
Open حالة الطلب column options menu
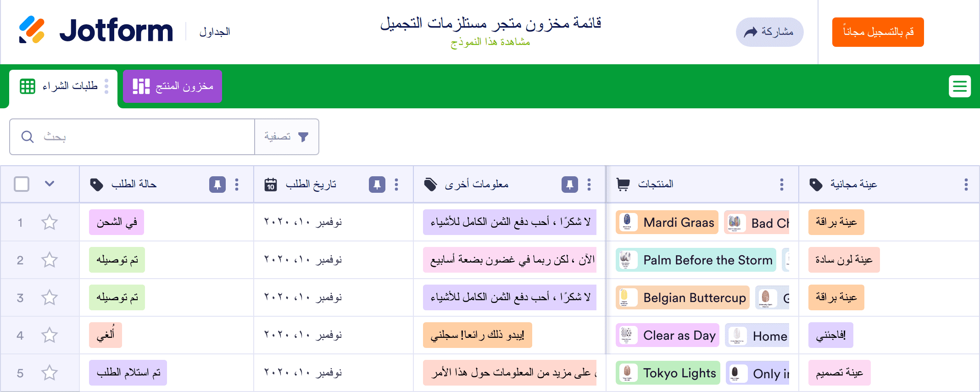(237, 185)
